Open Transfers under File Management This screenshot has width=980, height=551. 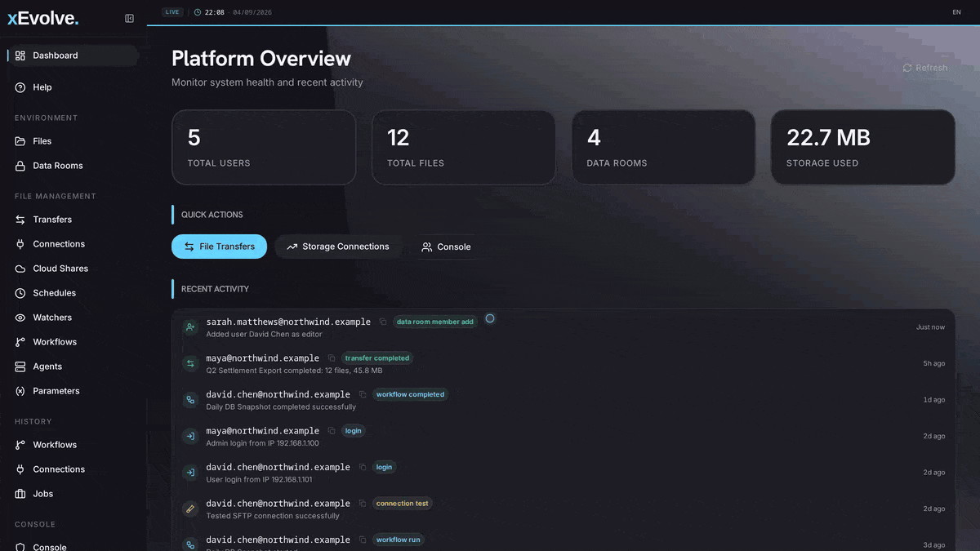(x=73, y=220)
